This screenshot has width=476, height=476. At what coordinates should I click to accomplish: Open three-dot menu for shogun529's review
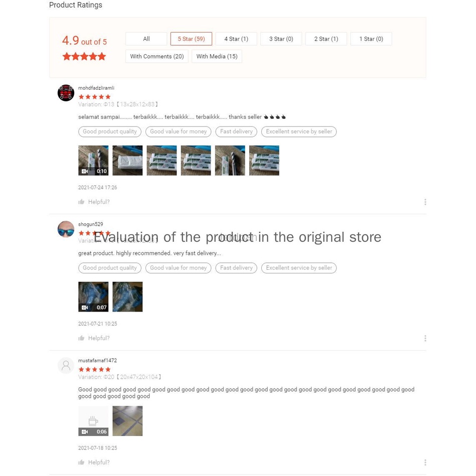[x=425, y=338]
